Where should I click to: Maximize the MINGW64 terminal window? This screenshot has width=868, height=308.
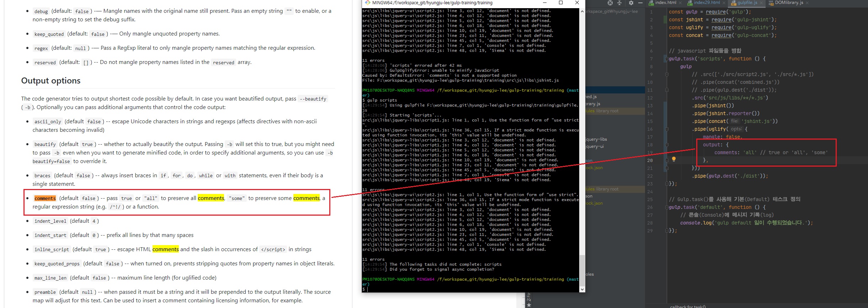(x=561, y=3)
